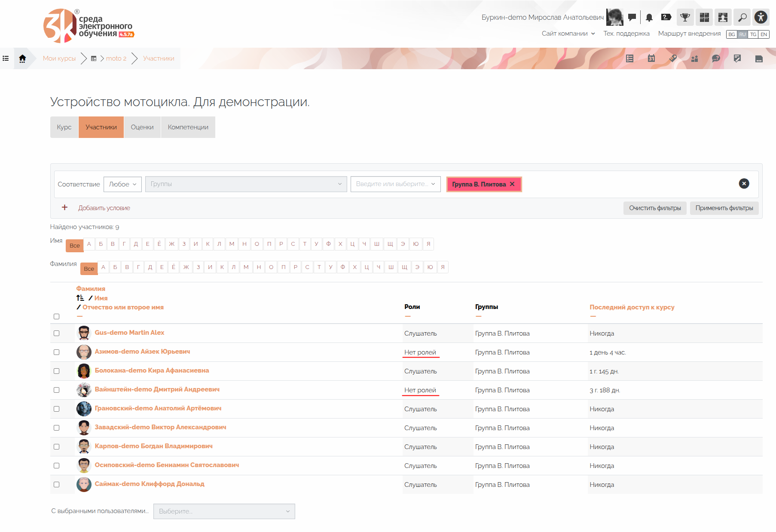Open the Любое match type dropdown
Viewport: 776px width, 532px height.
122,184
